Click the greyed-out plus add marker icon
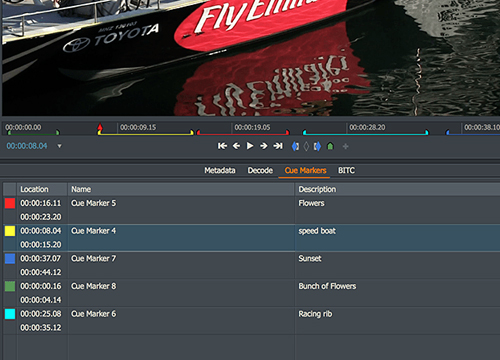 click(x=346, y=146)
